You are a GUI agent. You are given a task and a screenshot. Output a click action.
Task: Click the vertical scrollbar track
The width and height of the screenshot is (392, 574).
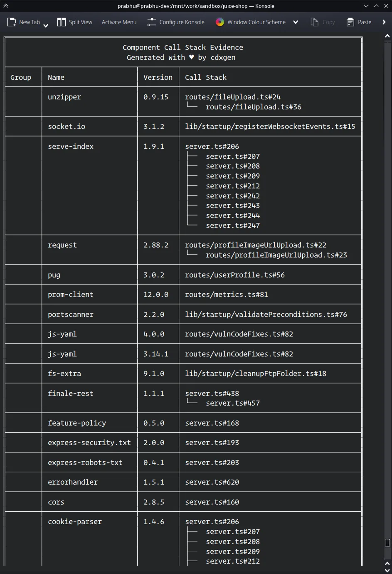click(387, 291)
